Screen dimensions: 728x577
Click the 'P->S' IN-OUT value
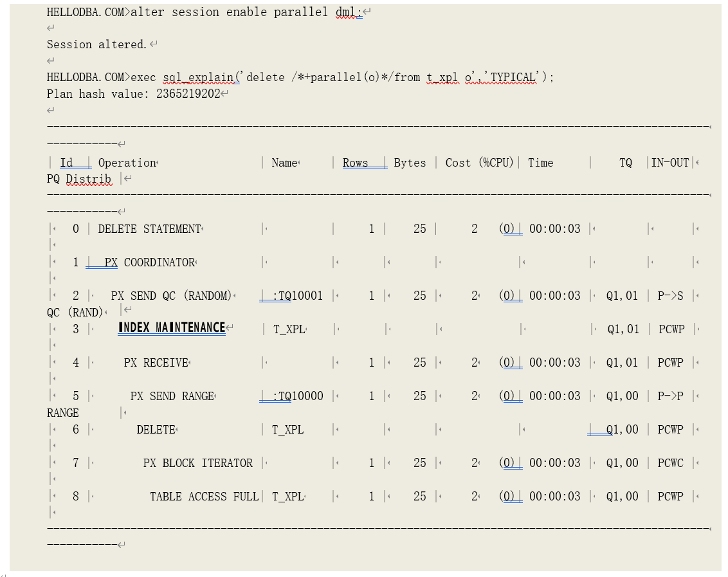pos(670,296)
